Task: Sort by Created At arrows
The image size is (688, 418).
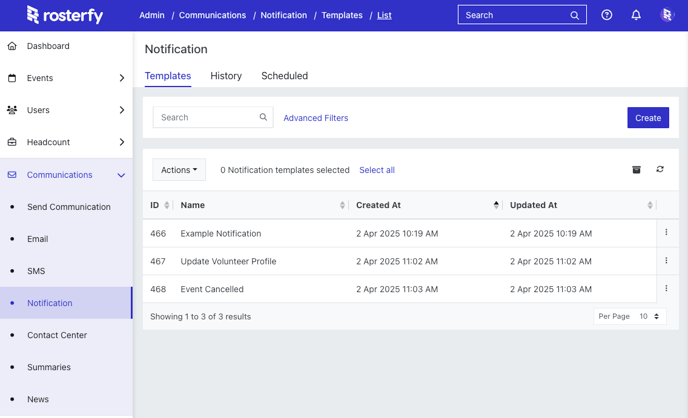Action: pyautogui.click(x=496, y=205)
